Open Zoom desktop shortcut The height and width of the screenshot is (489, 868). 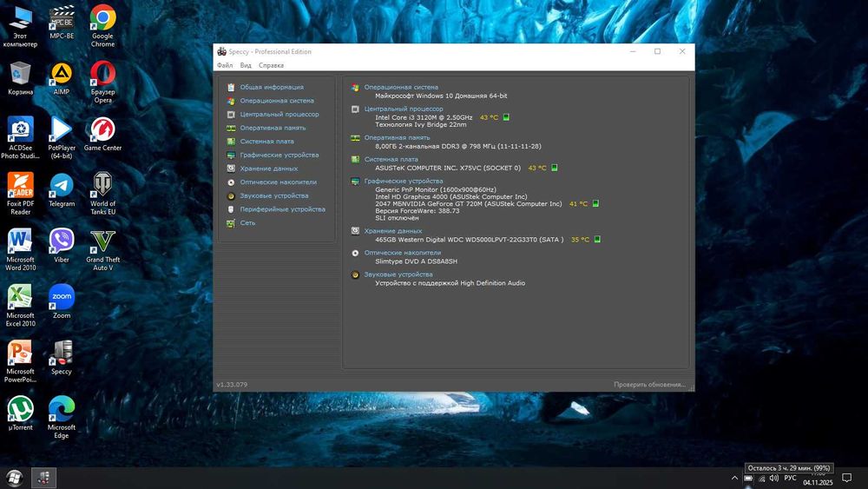pyautogui.click(x=62, y=301)
